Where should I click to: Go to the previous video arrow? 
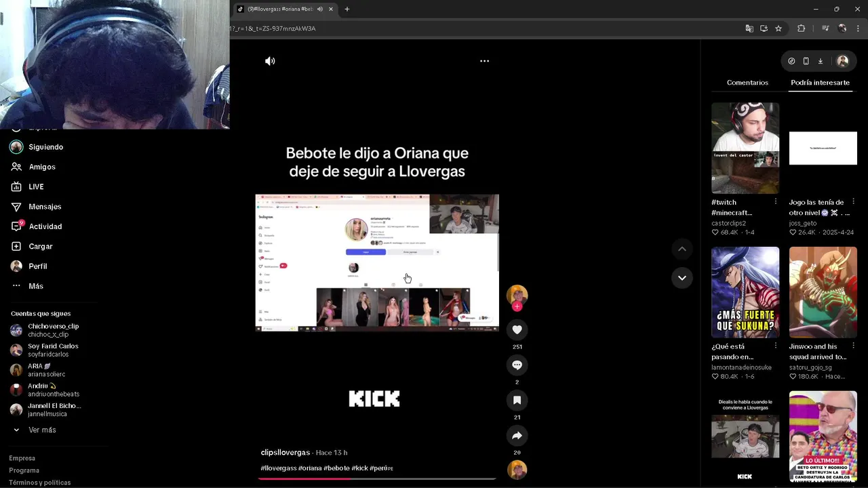(682, 249)
